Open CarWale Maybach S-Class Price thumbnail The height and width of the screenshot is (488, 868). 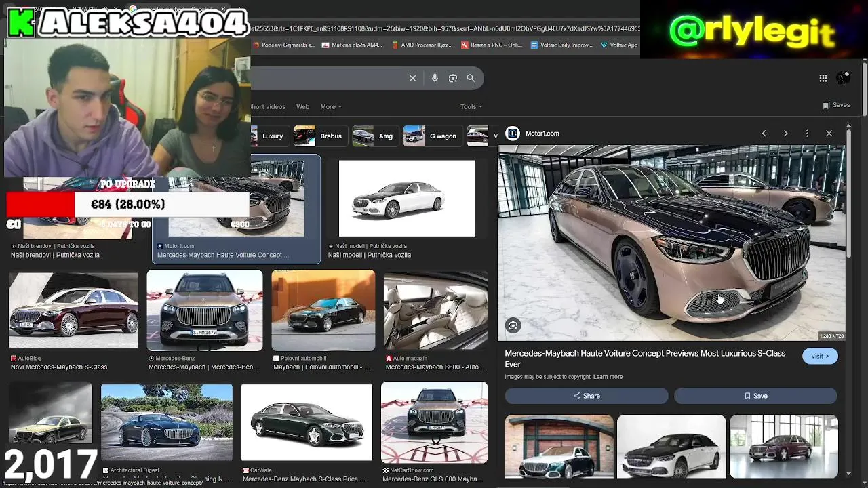pos(307,423)
